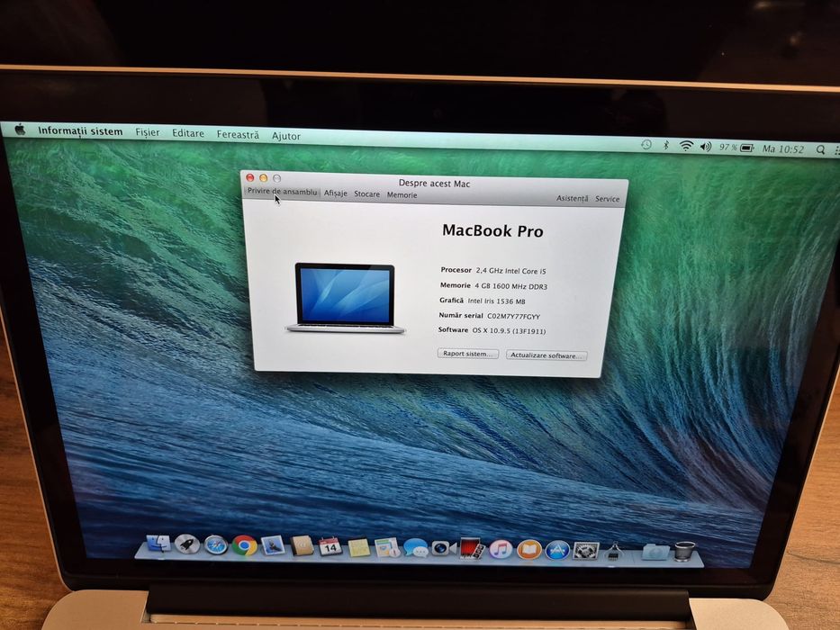Open Reminders icon in dock
840x630 pixels.
387,547
